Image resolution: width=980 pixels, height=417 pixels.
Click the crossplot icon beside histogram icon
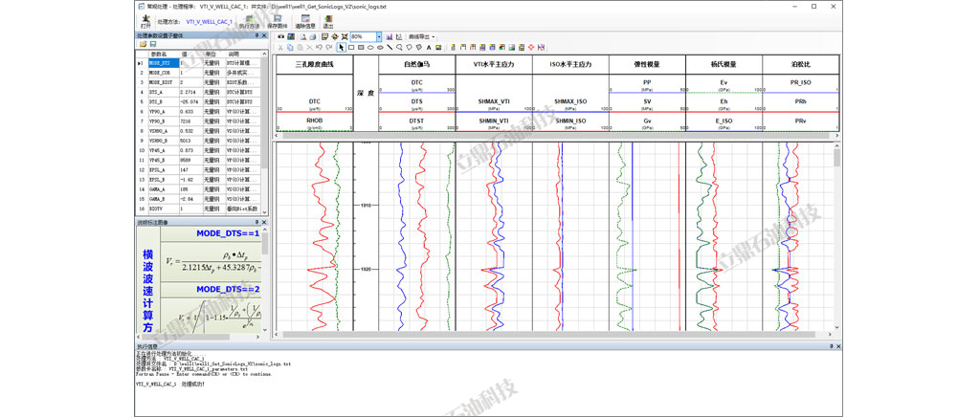(399, 37)
